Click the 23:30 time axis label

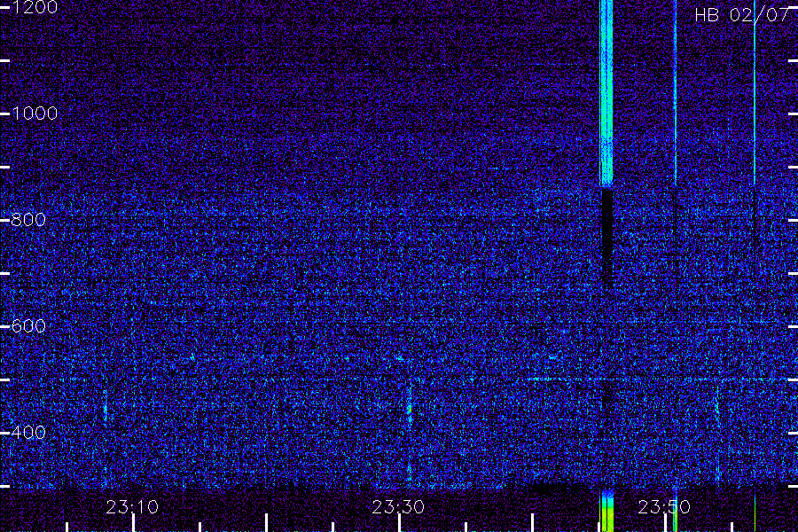pos(398,507)
